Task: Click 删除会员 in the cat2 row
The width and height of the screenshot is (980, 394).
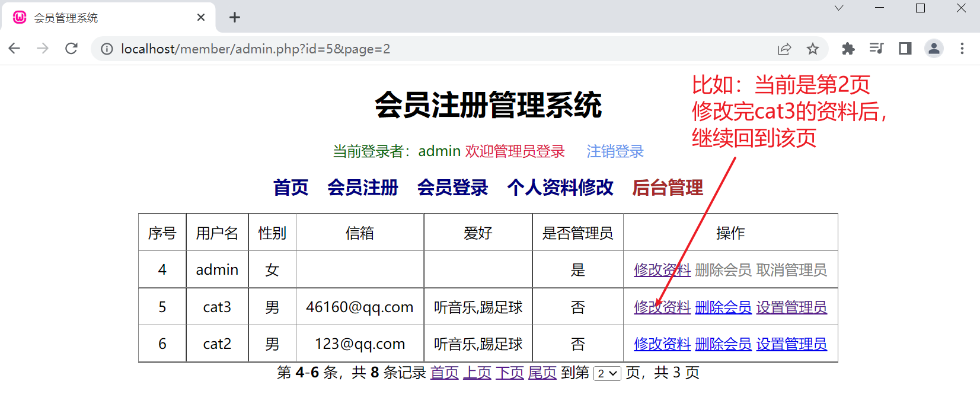Action: [723, 344]
